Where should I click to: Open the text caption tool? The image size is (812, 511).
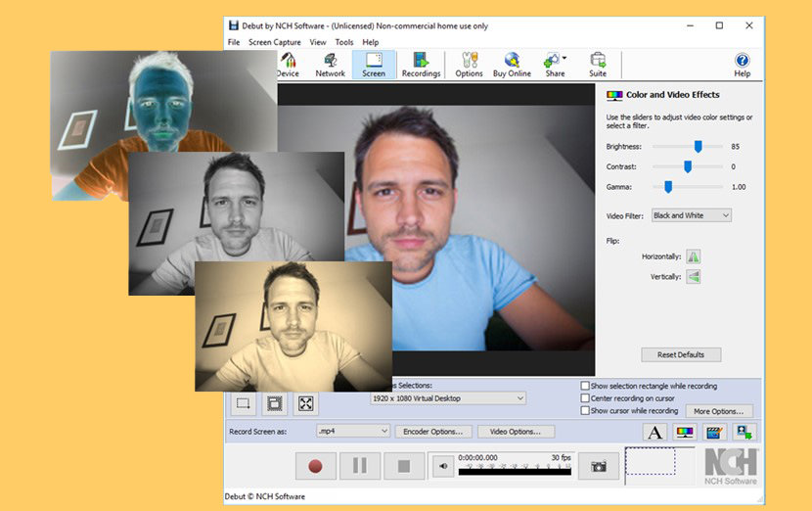click(x=654, y=432)
